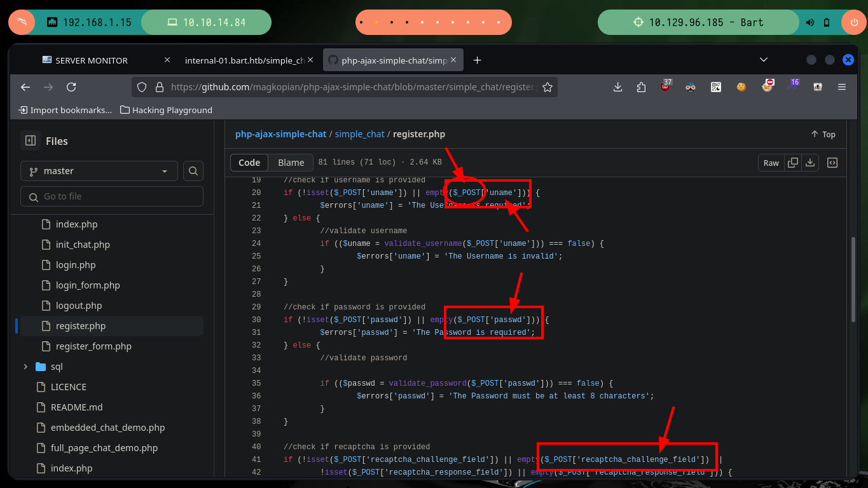This screenshot has height=488, width=868.
Task: Jump to Top of file
Action: 823,134
